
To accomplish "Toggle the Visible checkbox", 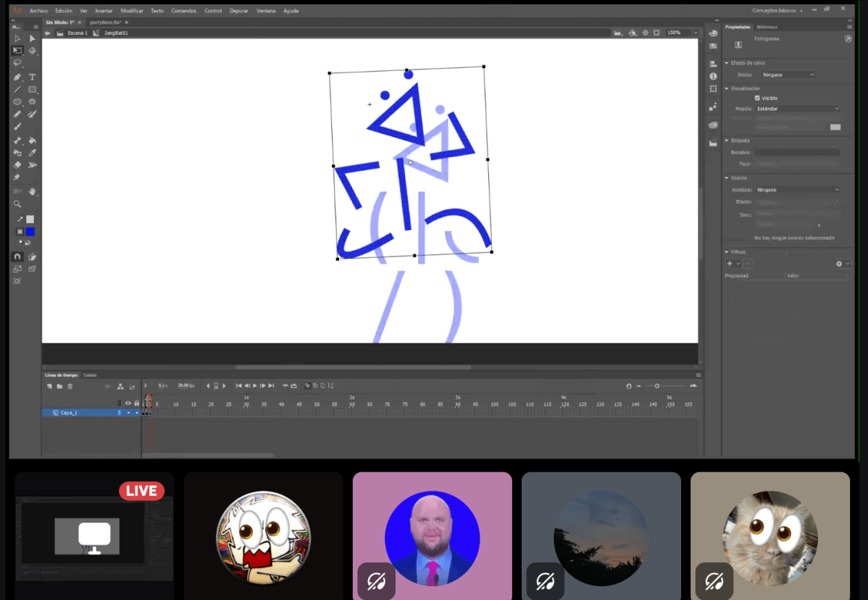I will pos(757,98).
